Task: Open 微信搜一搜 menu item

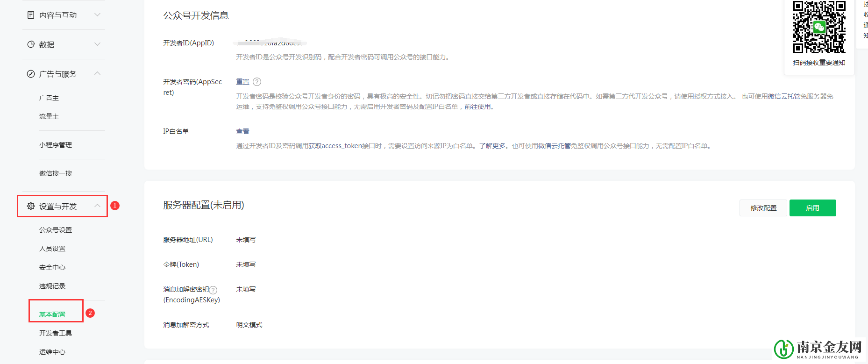Action: 56,173
